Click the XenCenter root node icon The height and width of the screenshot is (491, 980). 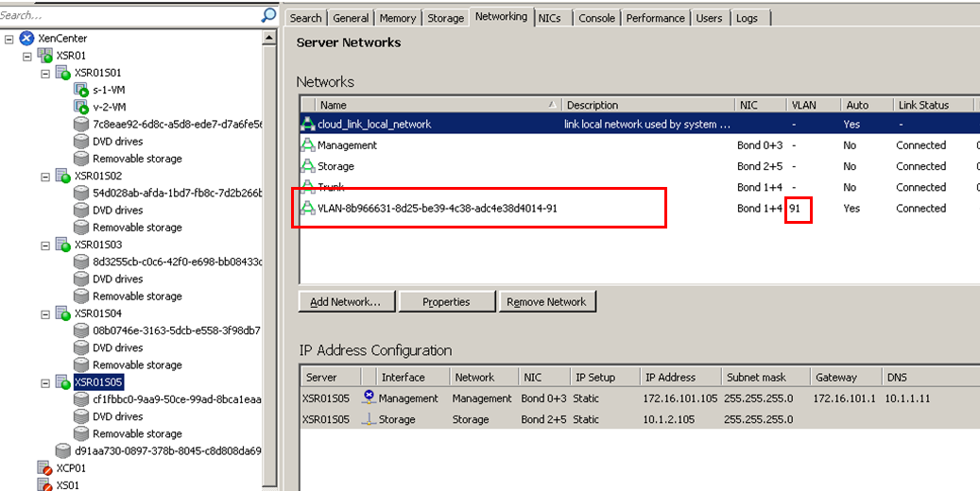(26, 39)
